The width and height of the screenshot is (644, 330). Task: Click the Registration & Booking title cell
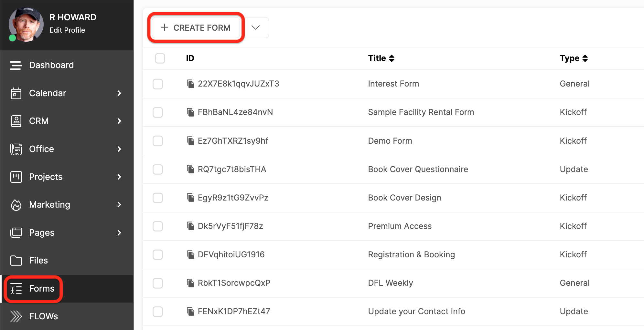411,254
